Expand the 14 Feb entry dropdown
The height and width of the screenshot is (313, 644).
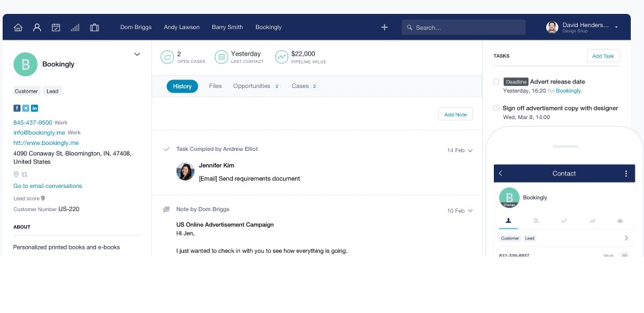click(x=470, y=150)
